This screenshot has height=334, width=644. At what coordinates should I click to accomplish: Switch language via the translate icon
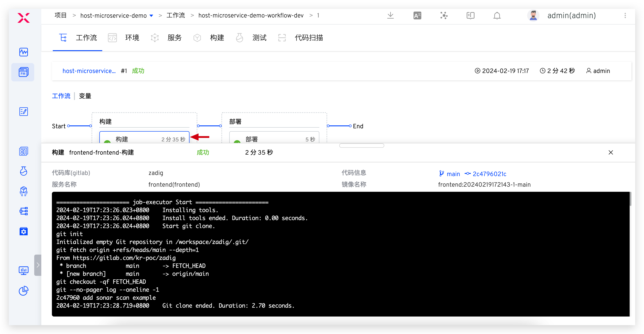coord(417,15)
